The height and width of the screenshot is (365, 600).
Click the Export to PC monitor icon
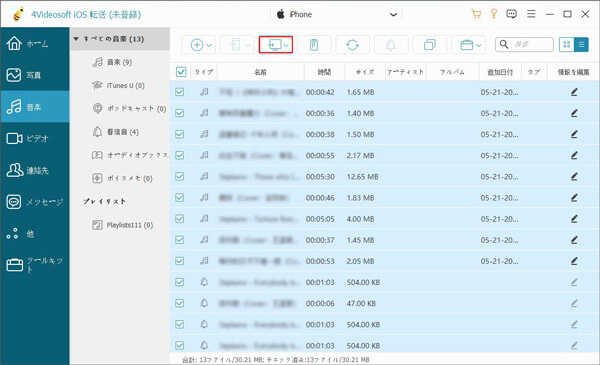pyautogui.click(x=274, y=45)
